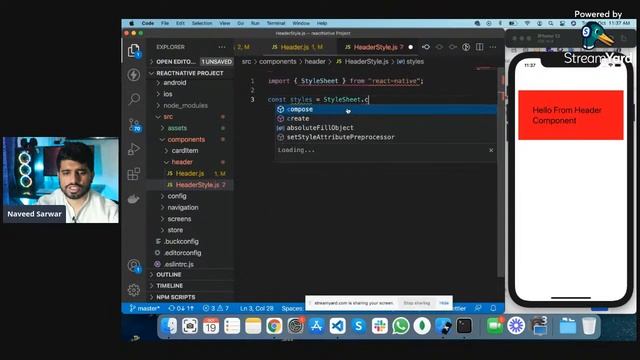Viewport: 640px width, 360px height.
Task: Open Skype from the dock
Action: click(x=359, y=326)
